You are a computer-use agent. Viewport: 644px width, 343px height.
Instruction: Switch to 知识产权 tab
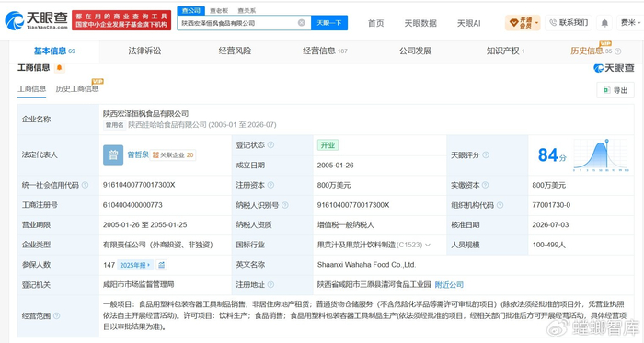[x=505, y=51]
